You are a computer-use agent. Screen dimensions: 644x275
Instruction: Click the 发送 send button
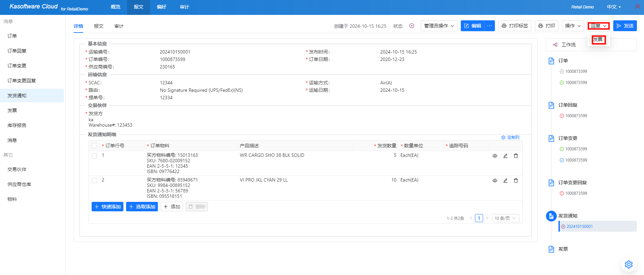click(x=625, y=26)
